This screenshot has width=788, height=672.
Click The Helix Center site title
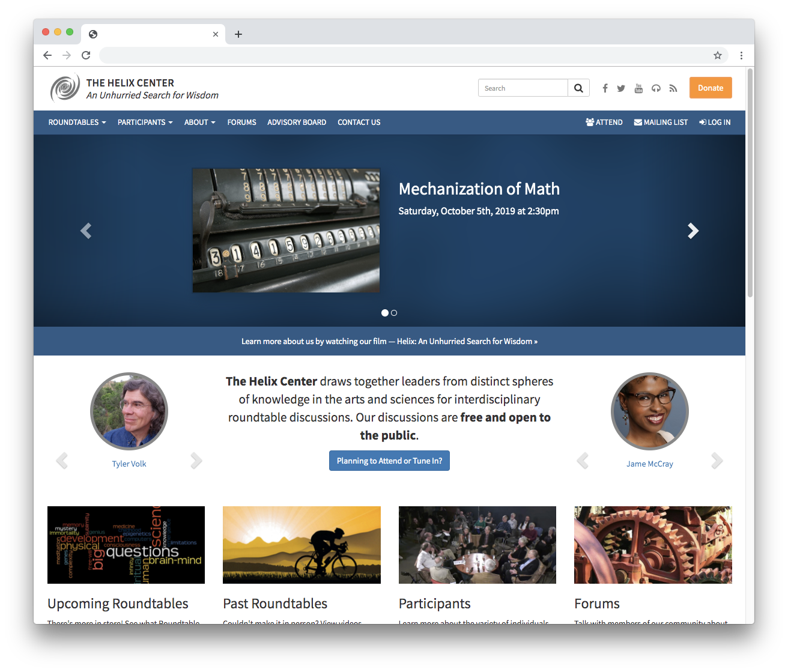pyautogui.click(x=130, y=83)
